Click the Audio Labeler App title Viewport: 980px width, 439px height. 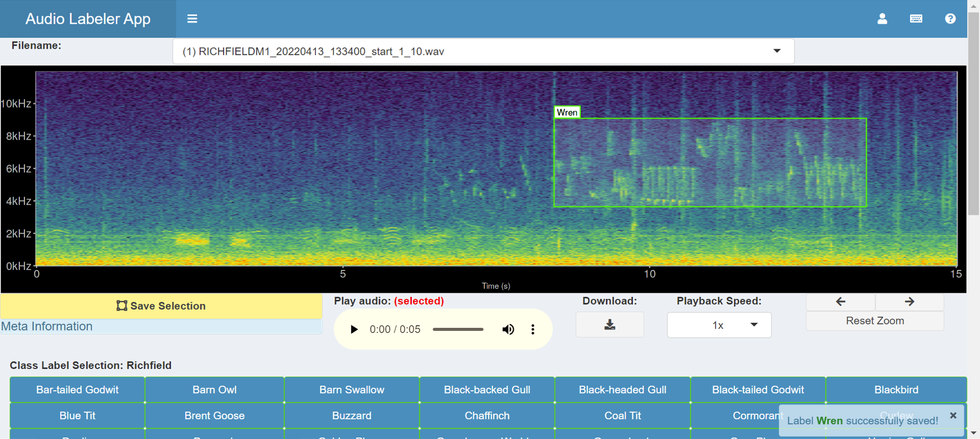(x=88, y=19)
